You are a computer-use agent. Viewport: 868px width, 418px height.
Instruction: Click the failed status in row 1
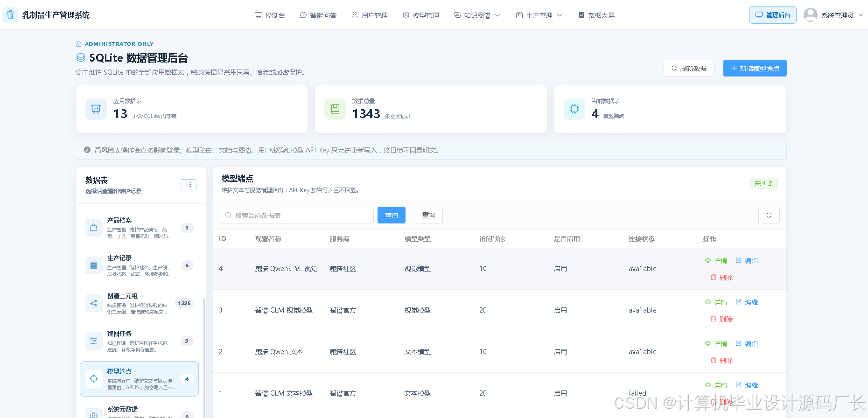pyautogui.click(x=637, y=393)
